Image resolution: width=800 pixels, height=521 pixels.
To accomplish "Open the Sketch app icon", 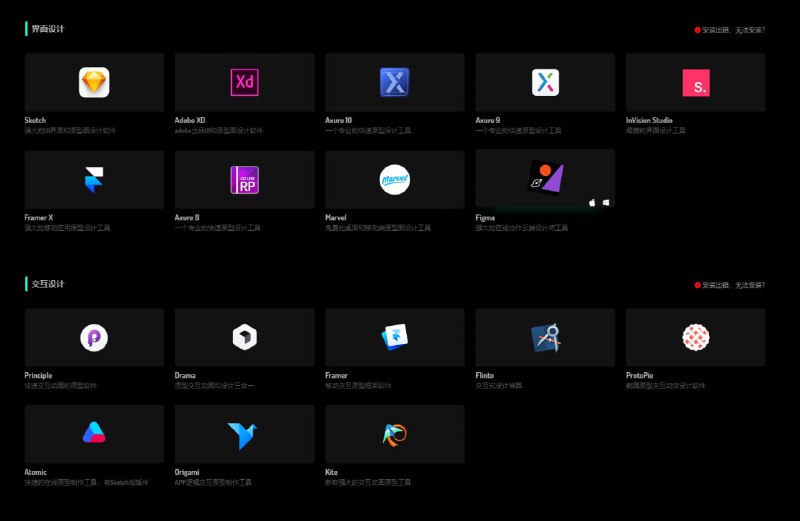I will pos(94,82).
